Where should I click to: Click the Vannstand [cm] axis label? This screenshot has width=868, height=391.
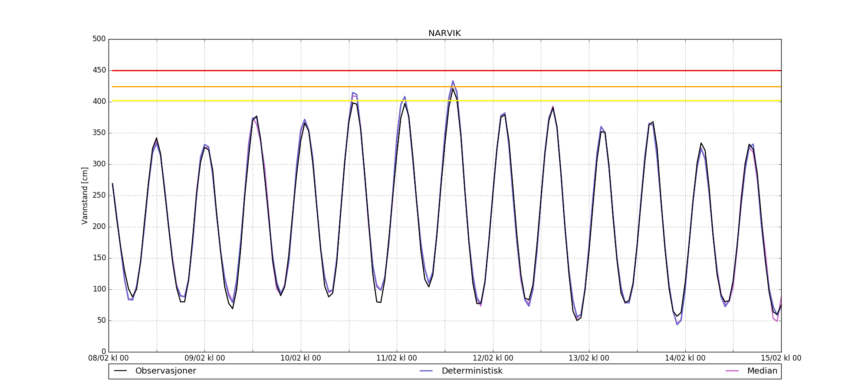85,195
